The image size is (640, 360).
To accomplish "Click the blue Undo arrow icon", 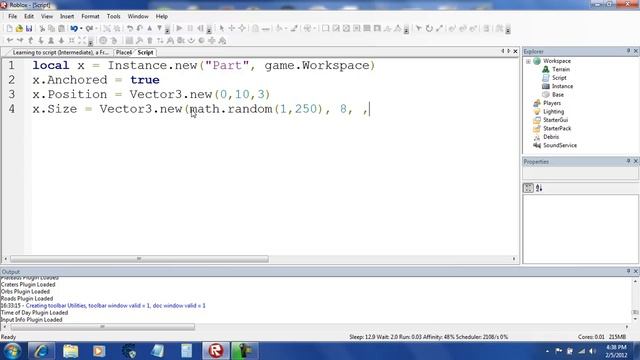I will click(74, 29).
